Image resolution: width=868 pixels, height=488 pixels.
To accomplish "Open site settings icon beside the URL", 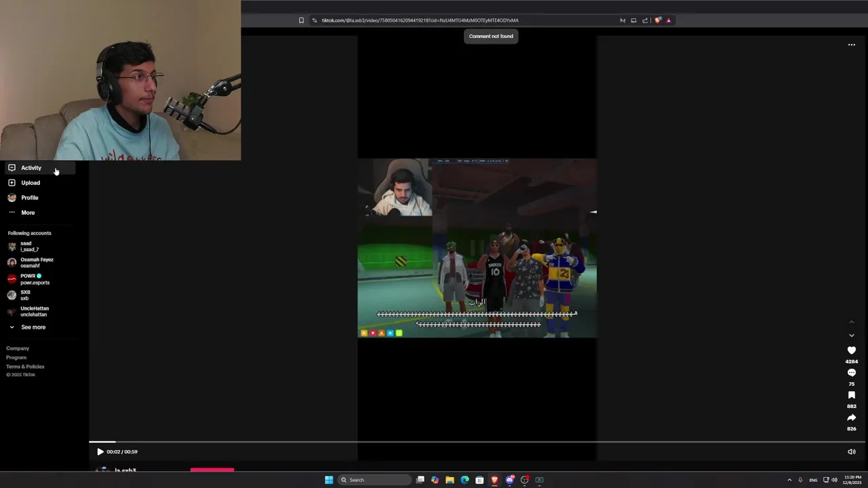I will point(315,20).
